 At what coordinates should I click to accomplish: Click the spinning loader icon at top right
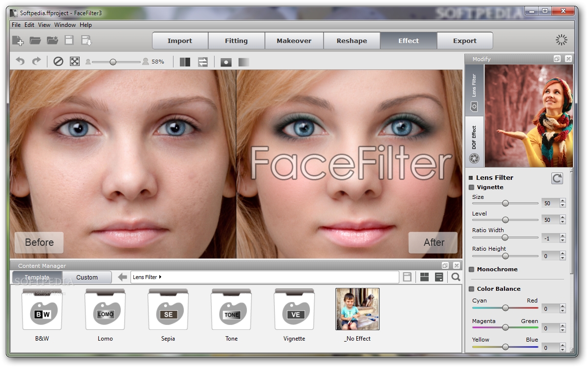(562, 40)
